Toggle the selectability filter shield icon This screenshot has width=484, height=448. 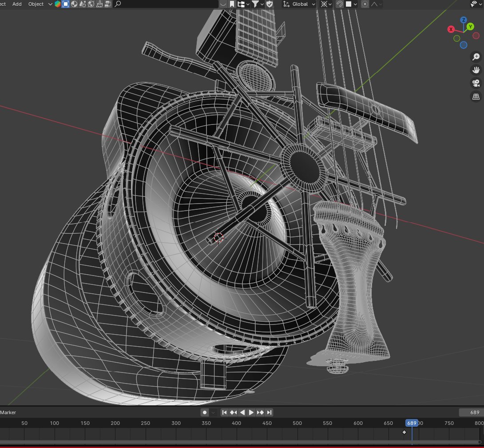tap(270, 4)
